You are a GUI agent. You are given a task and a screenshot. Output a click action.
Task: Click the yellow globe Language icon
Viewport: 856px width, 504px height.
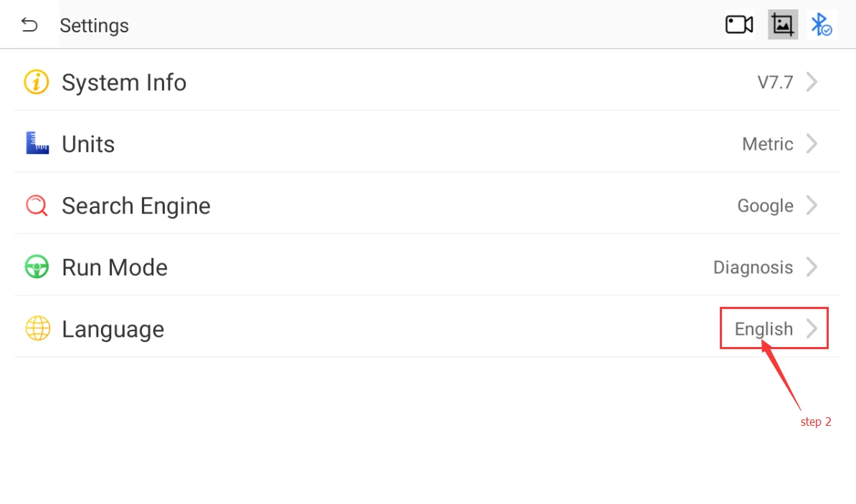(x=37, y=329)
